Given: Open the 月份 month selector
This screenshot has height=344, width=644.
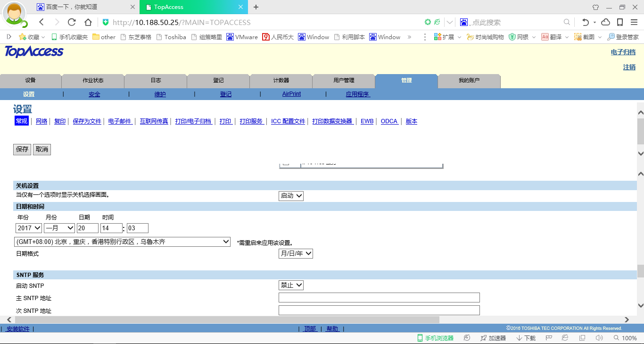Looking at the screenshot, I should 59,228.
